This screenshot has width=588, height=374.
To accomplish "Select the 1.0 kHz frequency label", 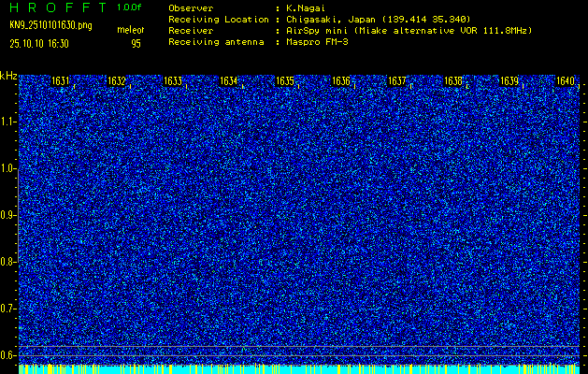I will [x=8, y=168].
